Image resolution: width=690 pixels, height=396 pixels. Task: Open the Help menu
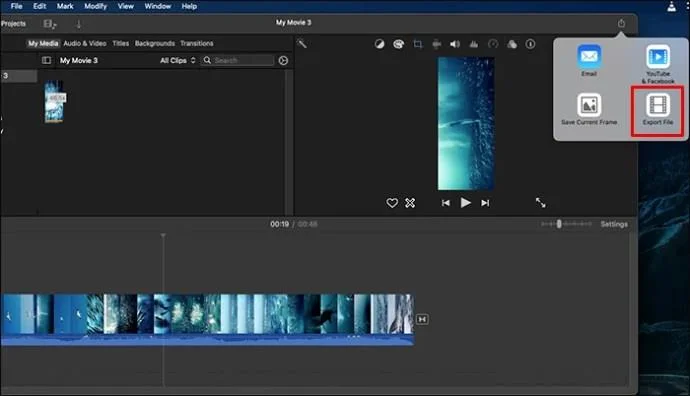[x=189, y=6]
